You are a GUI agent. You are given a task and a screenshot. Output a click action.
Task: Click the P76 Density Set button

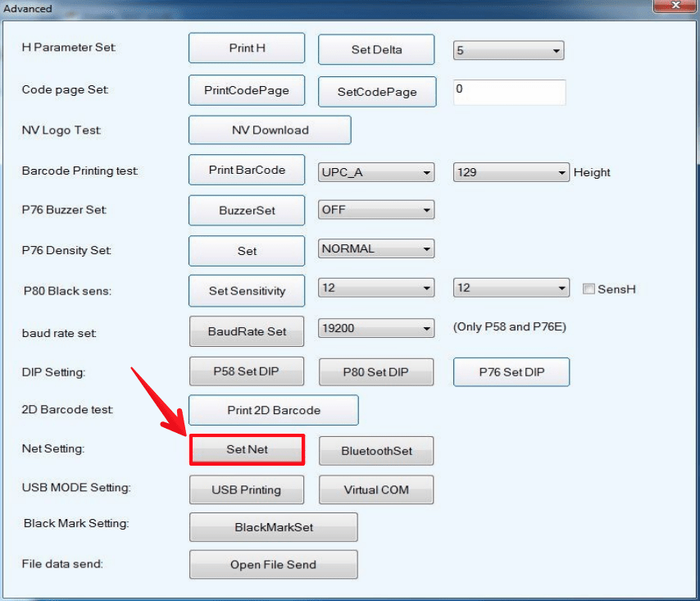(247, 251)
